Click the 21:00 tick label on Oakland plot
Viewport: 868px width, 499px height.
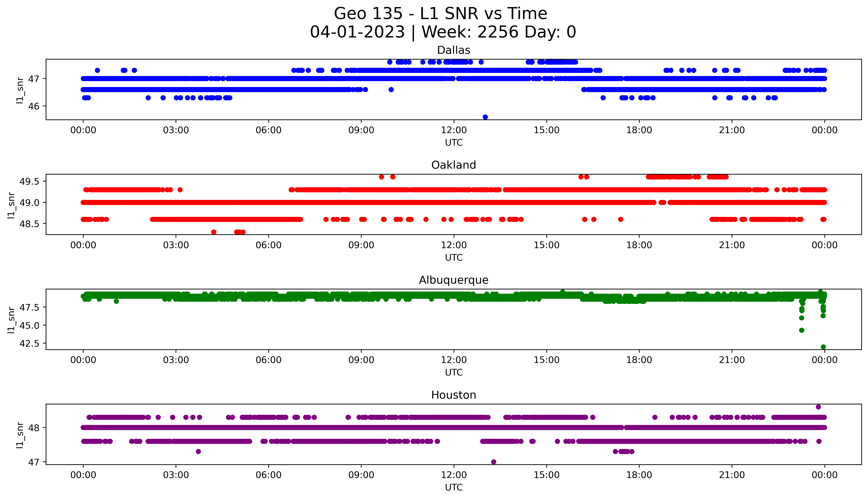pos(732,245)
